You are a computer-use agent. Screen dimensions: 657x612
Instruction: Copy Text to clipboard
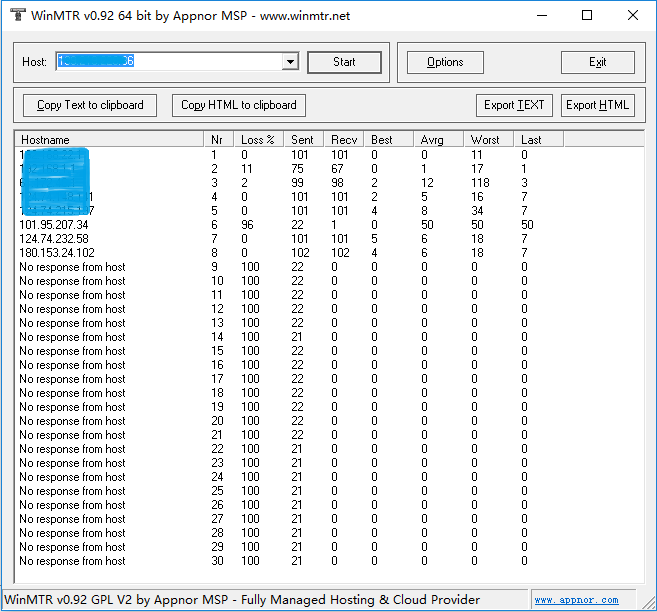click(90, 105)
